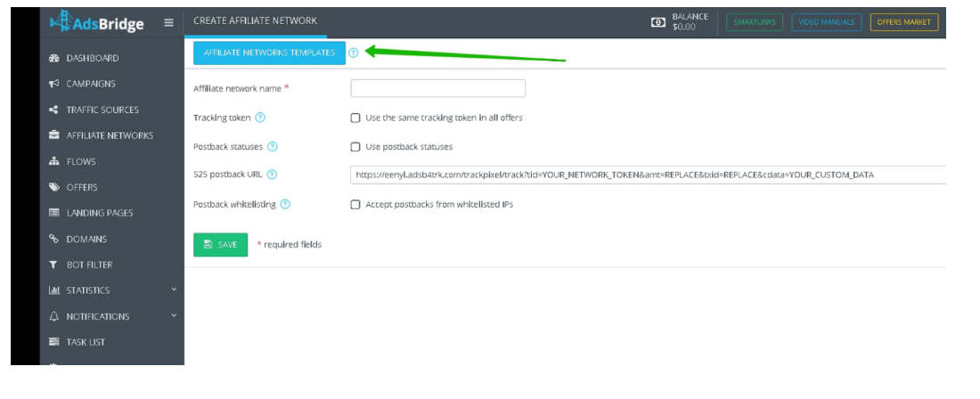Click the Postback whitelisting help icon
The image size is (980, 399).
[x=285, y=204]
